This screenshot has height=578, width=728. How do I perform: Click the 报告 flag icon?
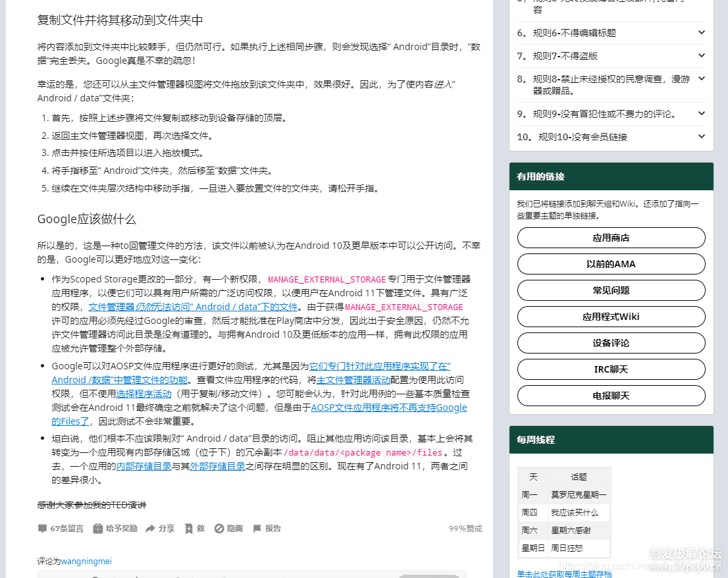[x=257, y=529]
